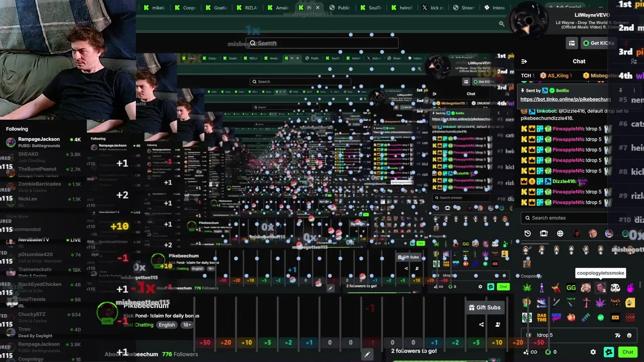The width and height of the screenshot is (644, 362).
Task: Pick the peach emote
Action: pyautogui.click(x=571, y=317)
